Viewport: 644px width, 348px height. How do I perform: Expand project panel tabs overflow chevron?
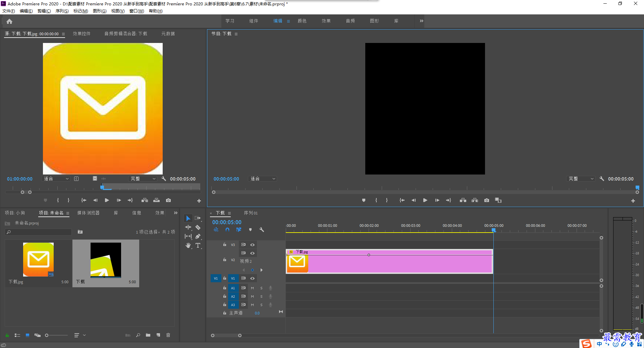pyautogui.click(x=175, y=213)
